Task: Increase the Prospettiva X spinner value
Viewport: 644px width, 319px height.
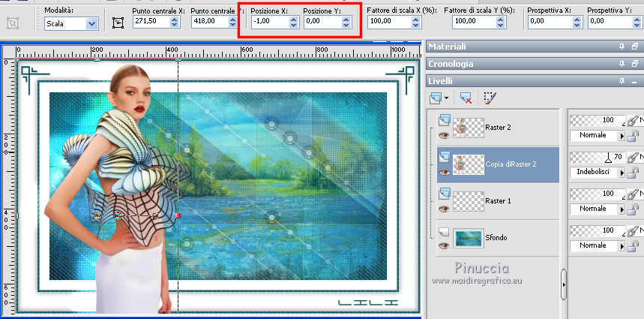Action: pyautogui.click(x=577, y=19)
